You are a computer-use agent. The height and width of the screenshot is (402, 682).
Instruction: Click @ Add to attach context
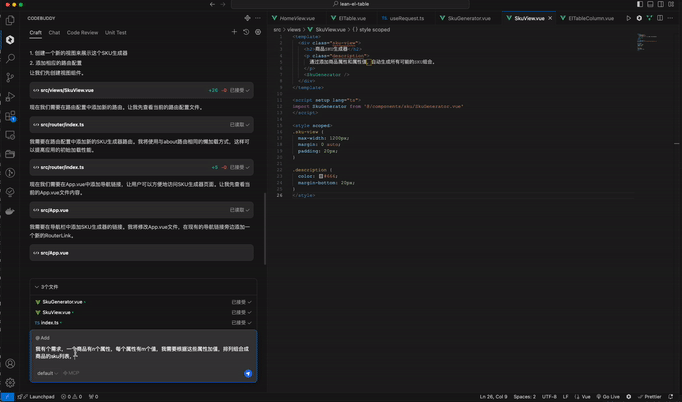(x=43, y=338)
